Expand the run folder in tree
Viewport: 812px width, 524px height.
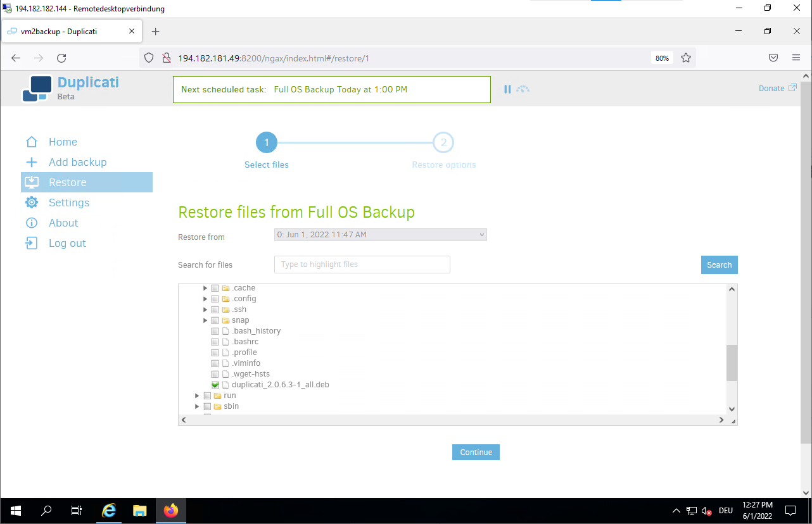(197, 396)
